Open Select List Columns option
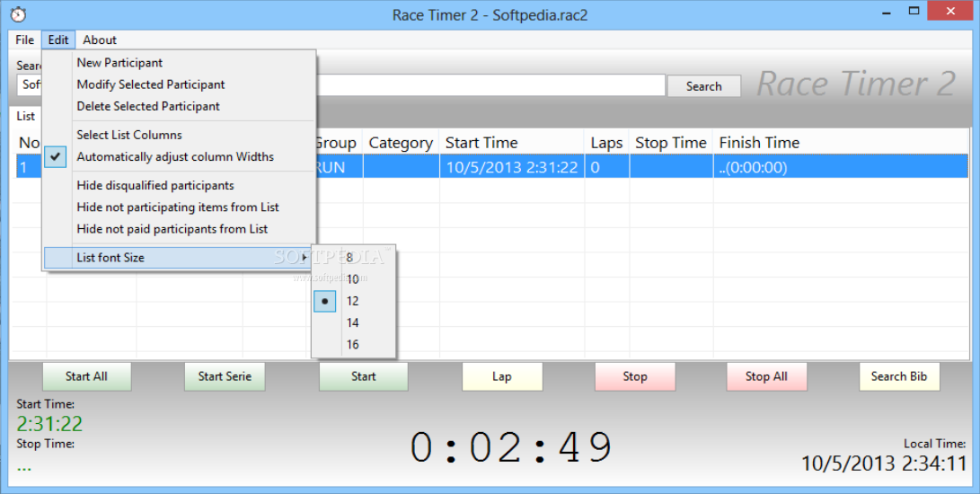980x494 pixels. (129, 135)
